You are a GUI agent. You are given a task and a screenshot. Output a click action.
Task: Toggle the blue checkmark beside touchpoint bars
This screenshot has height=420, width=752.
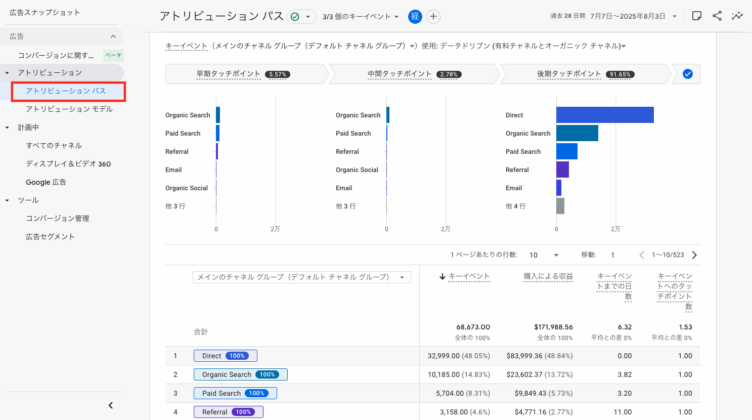[687, 74]
